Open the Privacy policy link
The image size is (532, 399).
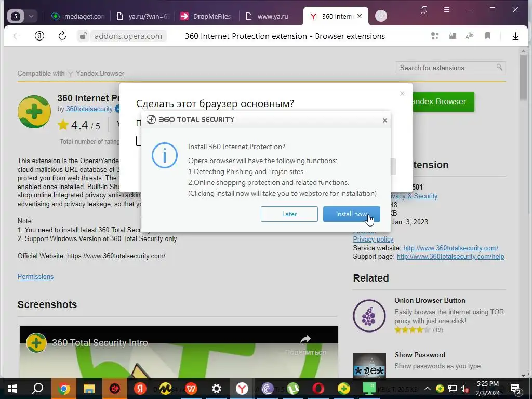coord(373,239)
